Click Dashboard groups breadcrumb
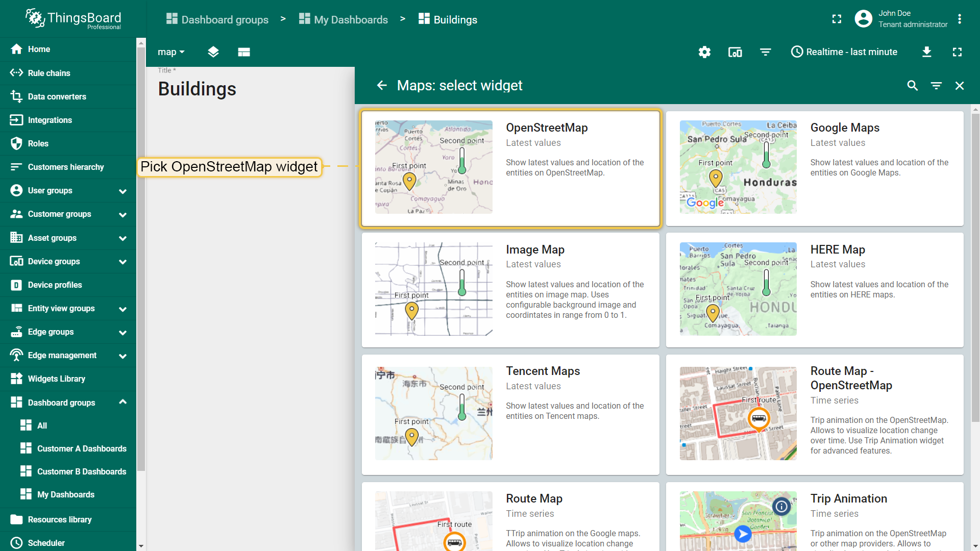The height and width of the screenshot is (551, 980). (x=217, y=19)
